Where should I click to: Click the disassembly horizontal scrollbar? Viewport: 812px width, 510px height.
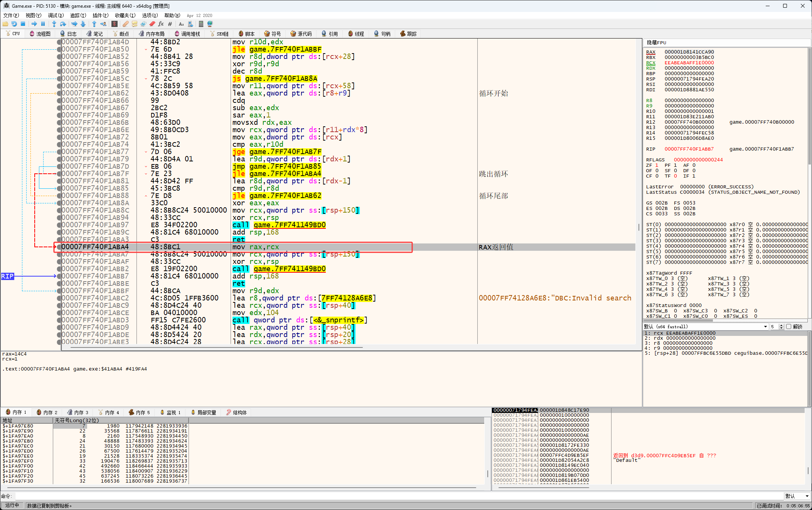(216, 347)
